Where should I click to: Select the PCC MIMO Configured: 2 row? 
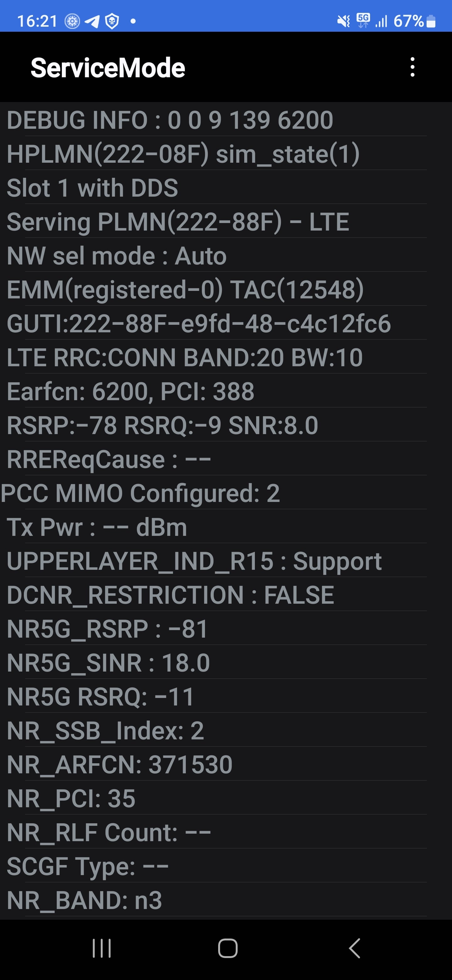[x=226, y=493]
